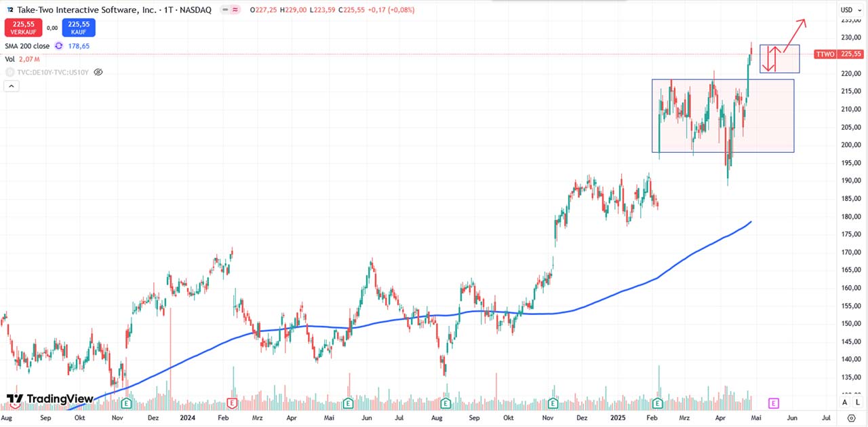Click the purple refresh icon beside SMA 200
868x427 pixels.
pos(59,46)
